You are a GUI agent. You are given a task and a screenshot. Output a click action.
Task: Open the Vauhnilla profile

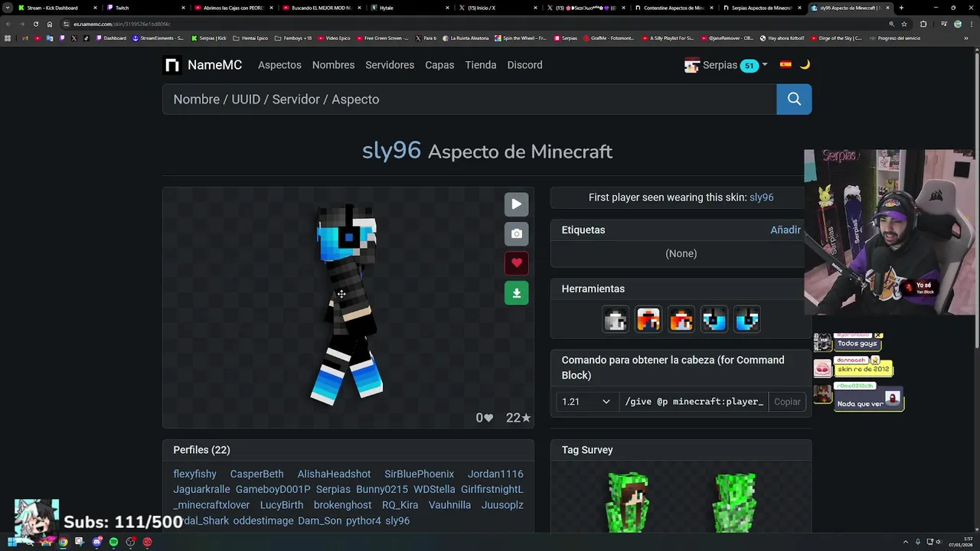(449, 505)
